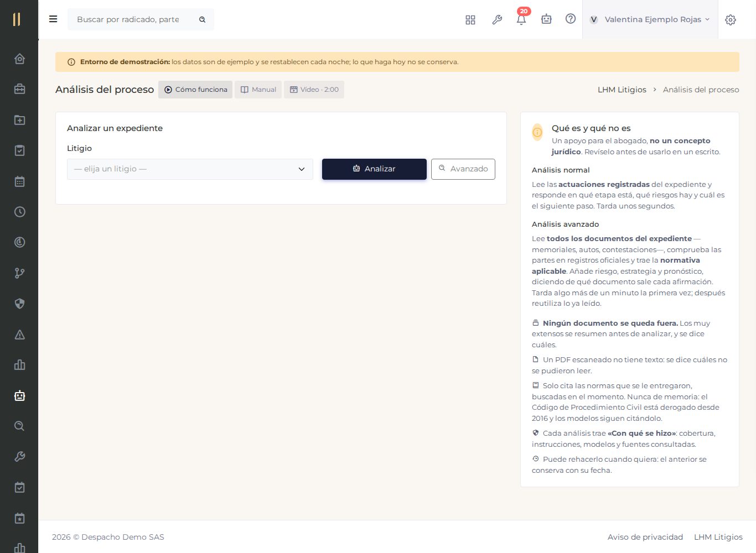Click the folder-plus icon in sidebar
This screenshot has width=756, height=553.
(19, 120)
